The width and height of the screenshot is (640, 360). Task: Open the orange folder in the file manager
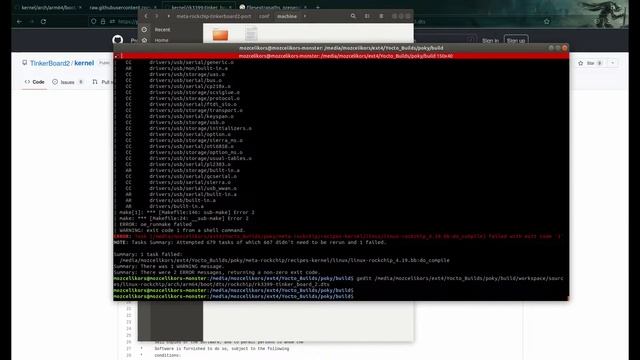click(220, 34)
